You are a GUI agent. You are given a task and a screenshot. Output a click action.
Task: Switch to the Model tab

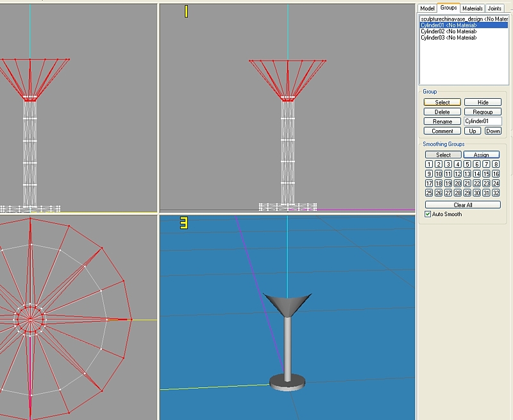(428, 8)
